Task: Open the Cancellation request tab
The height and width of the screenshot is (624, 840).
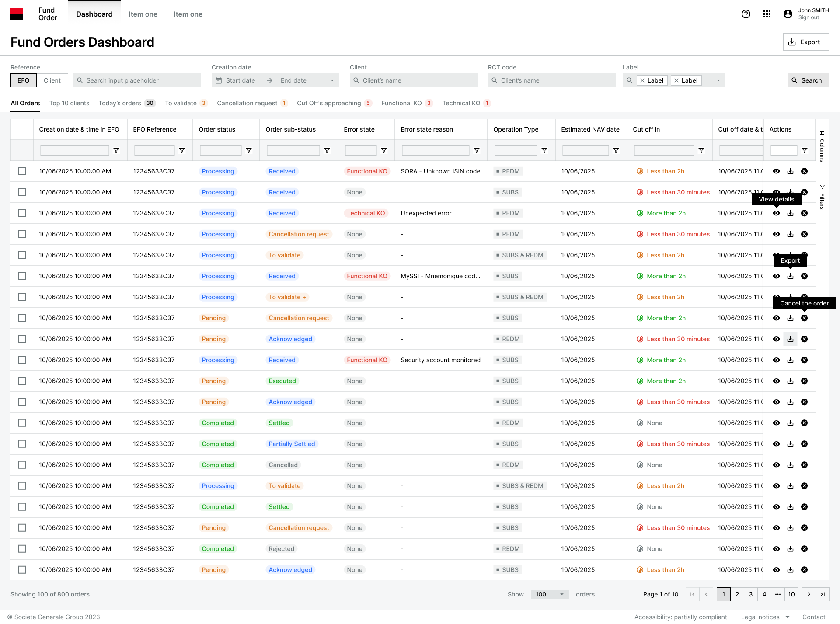Action: [x=252, y=103]
